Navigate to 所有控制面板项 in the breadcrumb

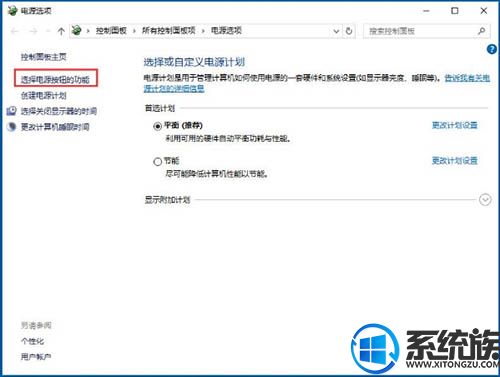pyautogui.click(x=169, y=31)
